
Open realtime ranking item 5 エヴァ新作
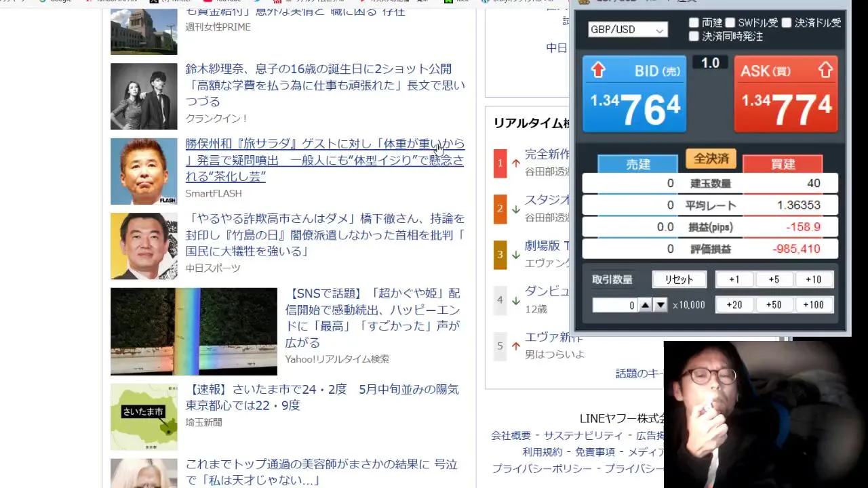click(x=554, y=338)
